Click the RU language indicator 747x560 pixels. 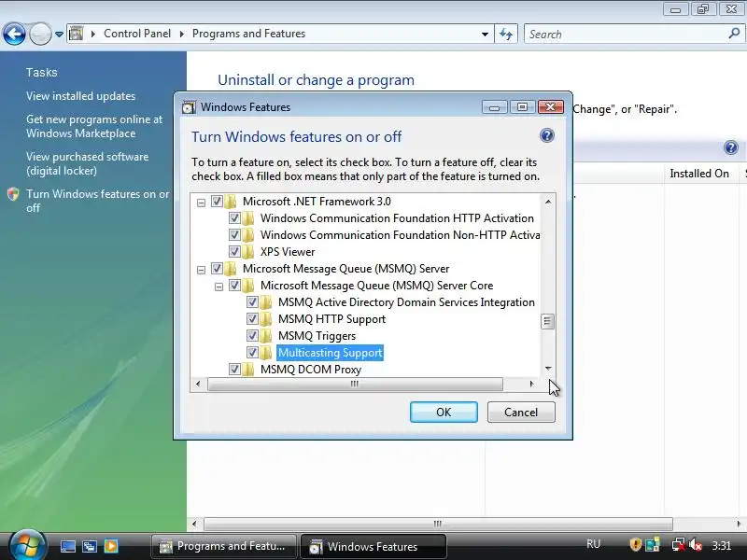coord(593,544)
